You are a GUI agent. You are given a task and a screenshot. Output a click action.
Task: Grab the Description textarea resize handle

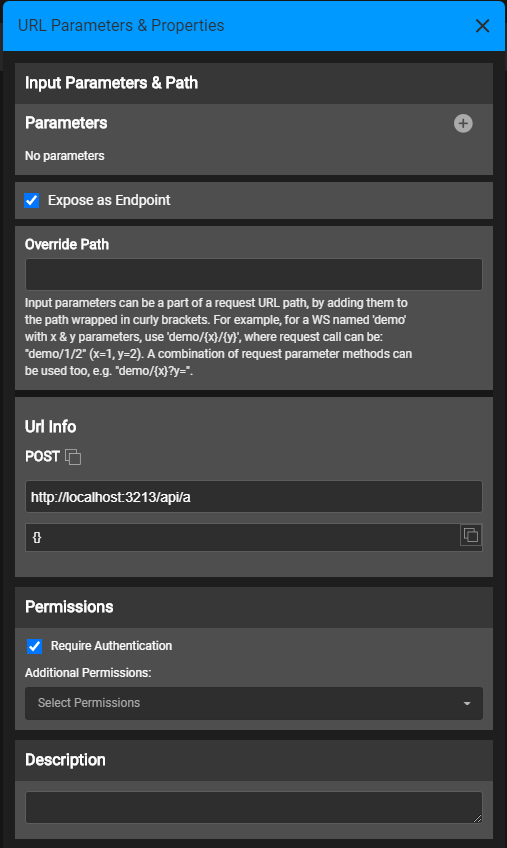click(477, 819)
